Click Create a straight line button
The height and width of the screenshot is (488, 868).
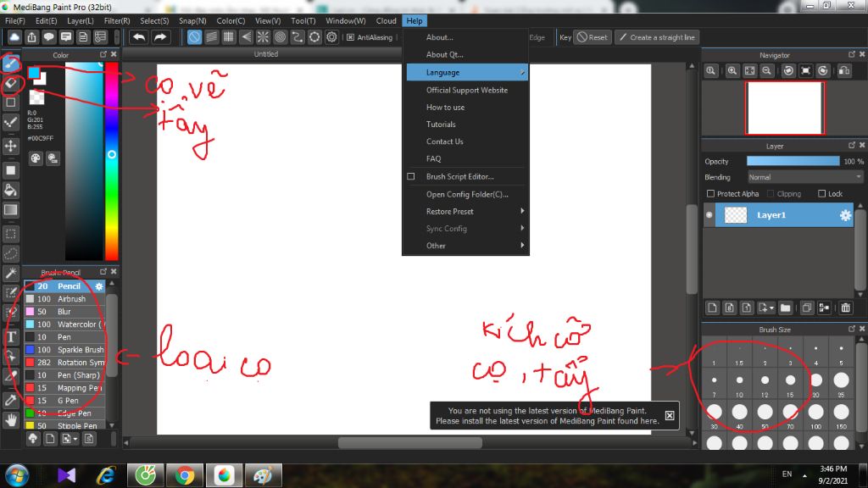pos(657,37)
